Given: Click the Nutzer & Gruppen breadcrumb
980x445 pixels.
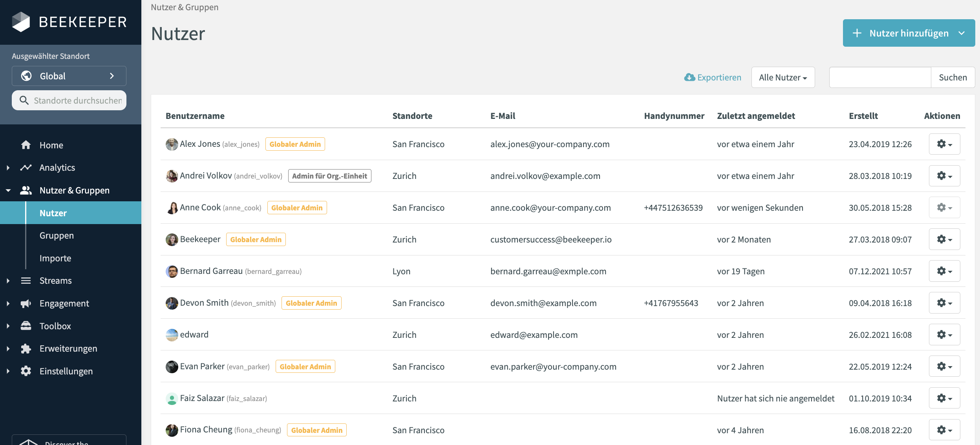Looking at the screenshot, I should pos(185,7).
